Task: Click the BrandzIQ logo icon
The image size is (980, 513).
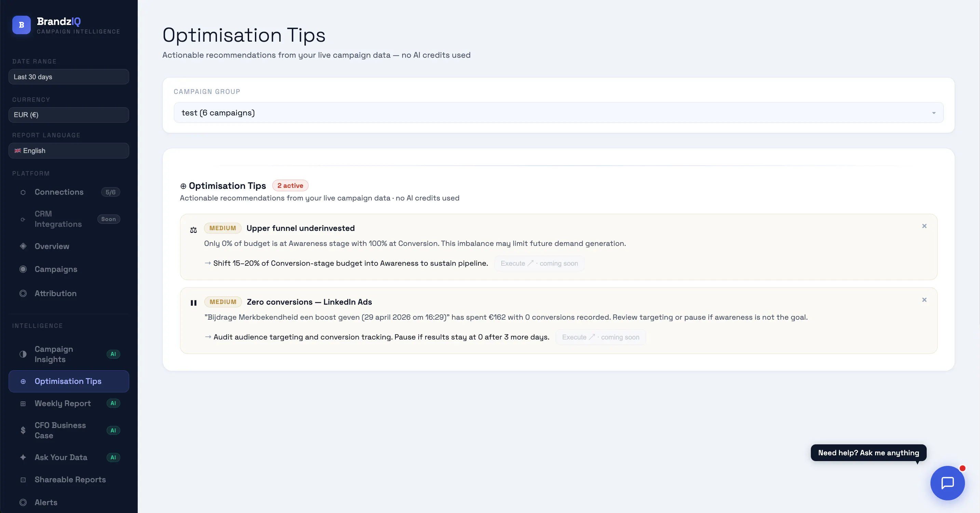Action: pos(21,25)
